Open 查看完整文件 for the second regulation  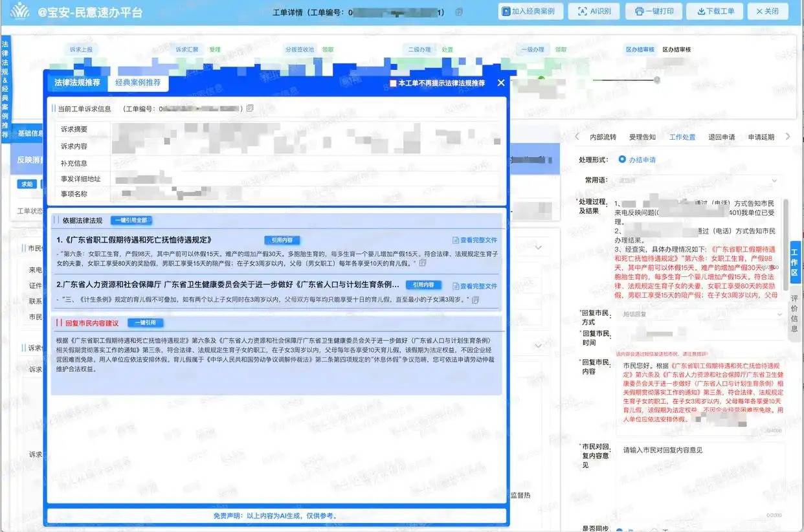pos(475,285)
